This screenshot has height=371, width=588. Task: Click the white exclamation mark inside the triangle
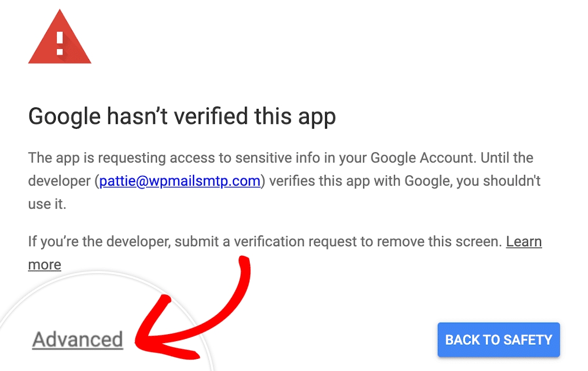60,43
